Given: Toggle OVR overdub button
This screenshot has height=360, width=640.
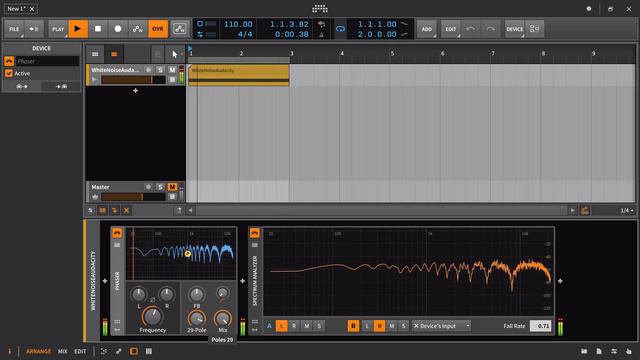Looking at the screenshot, I should coord(158,29).
